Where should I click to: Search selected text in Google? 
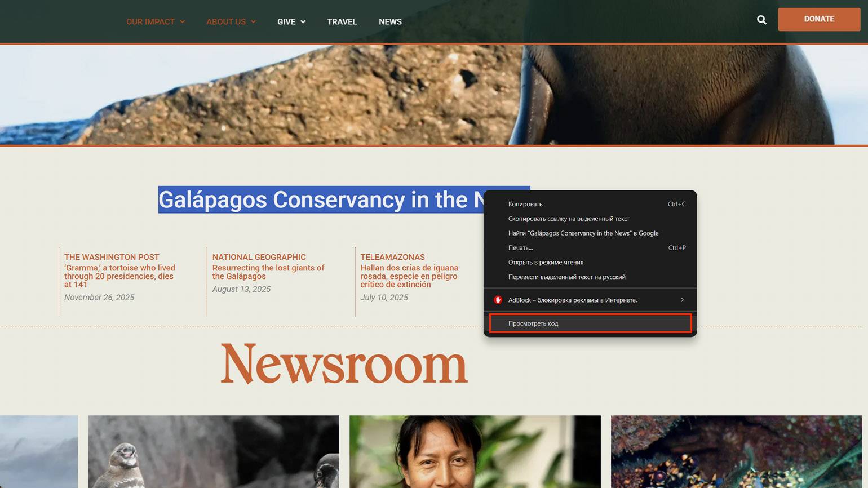(583, 233)
